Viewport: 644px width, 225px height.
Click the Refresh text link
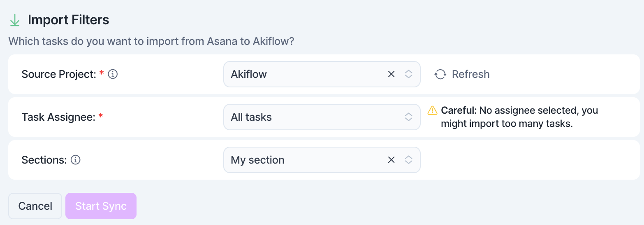click(471, 74)
